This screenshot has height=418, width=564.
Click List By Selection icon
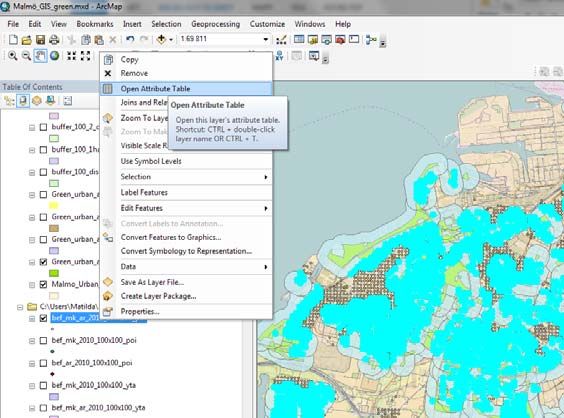50,101
